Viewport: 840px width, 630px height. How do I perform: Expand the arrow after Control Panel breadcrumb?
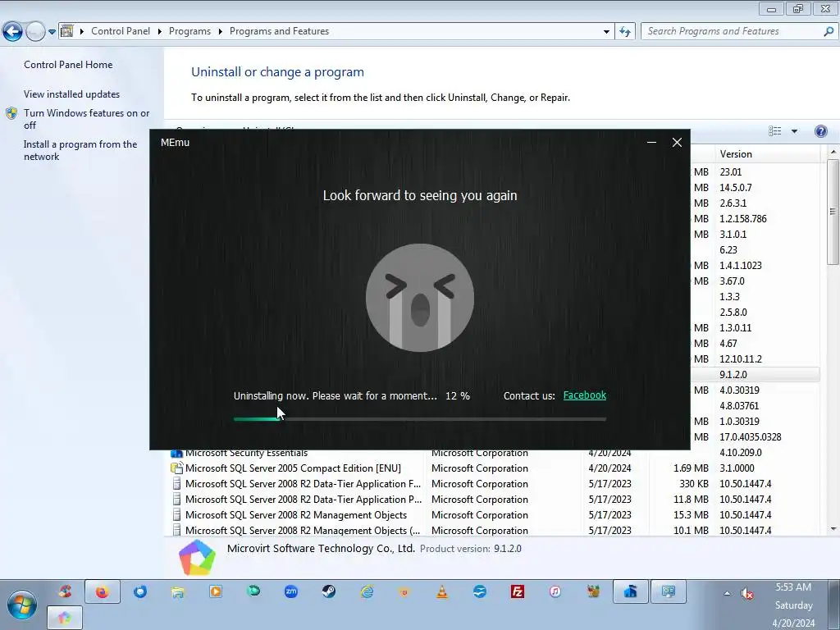[160, 32]
